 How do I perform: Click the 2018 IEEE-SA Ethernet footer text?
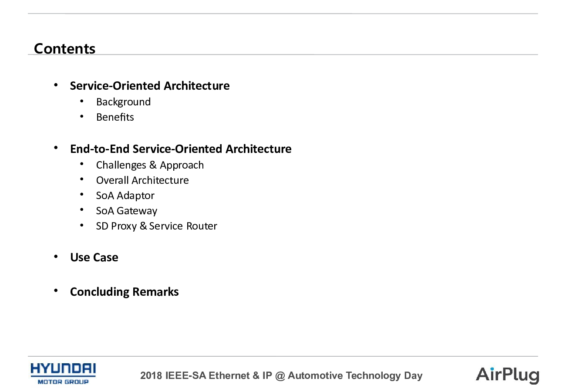coord(281,375)
